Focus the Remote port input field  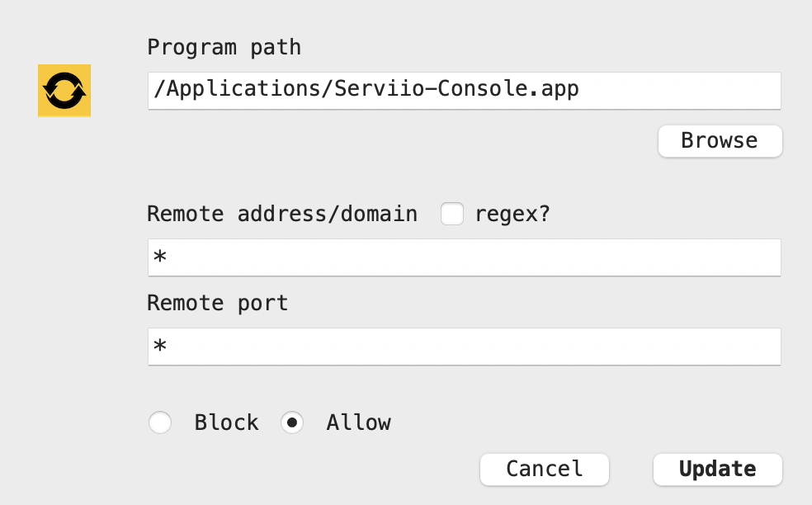(x=464, y=347)
